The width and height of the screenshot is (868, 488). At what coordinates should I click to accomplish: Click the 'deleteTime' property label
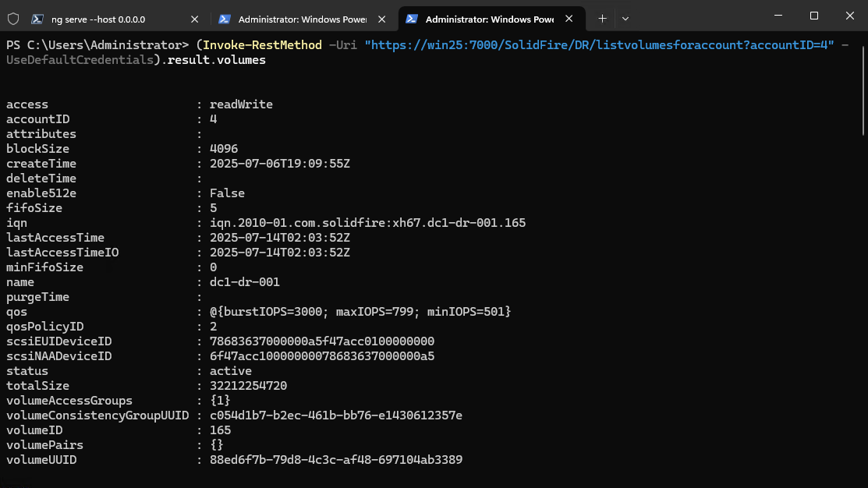click(41, 179)
